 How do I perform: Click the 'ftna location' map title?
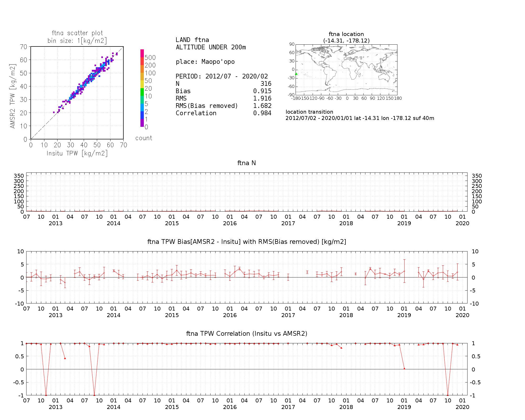coord(346,34)
